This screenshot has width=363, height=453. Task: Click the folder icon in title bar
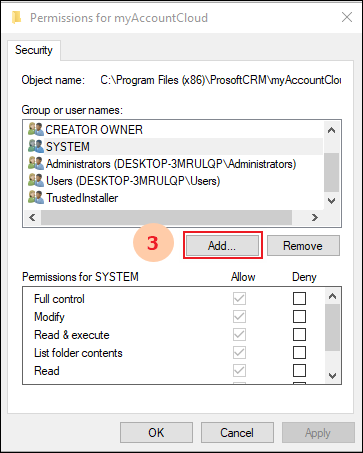[16, 17]
